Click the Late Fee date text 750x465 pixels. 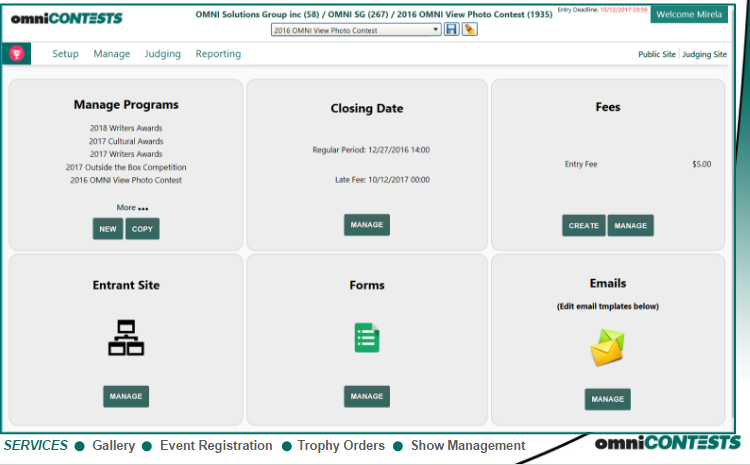[382, 180]
